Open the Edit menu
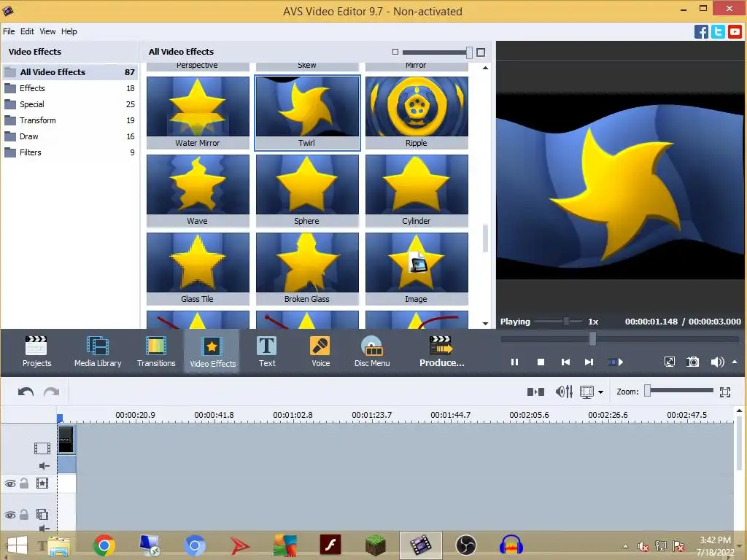This screenshot has width=747, height=560. (x=27, y=31)
